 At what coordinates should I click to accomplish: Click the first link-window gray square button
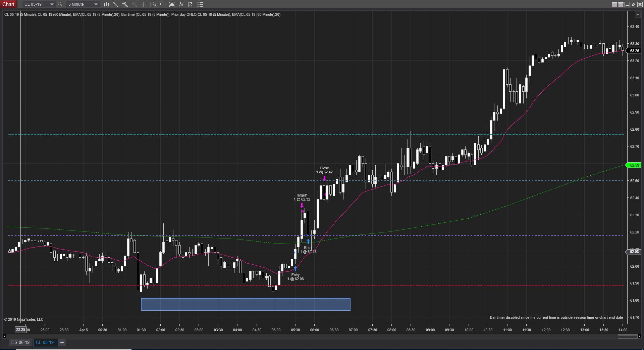pyautogui.click(x=614, y=4)
